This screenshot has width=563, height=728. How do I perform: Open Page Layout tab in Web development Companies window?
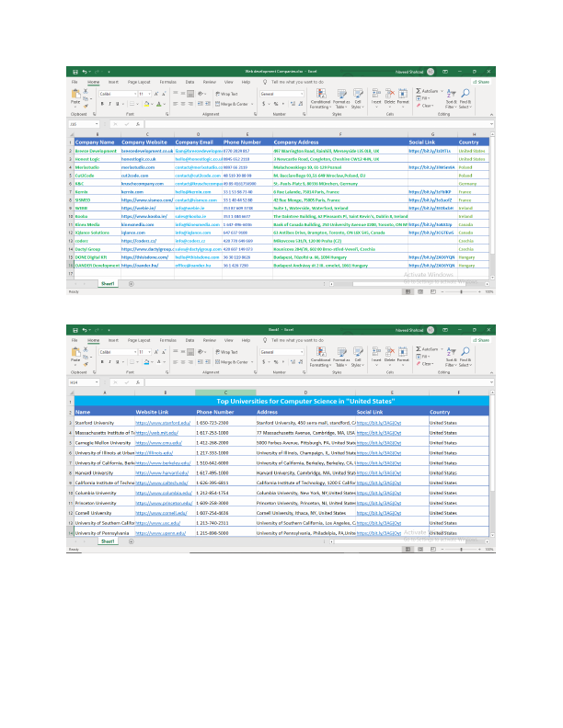pos(139,82)
